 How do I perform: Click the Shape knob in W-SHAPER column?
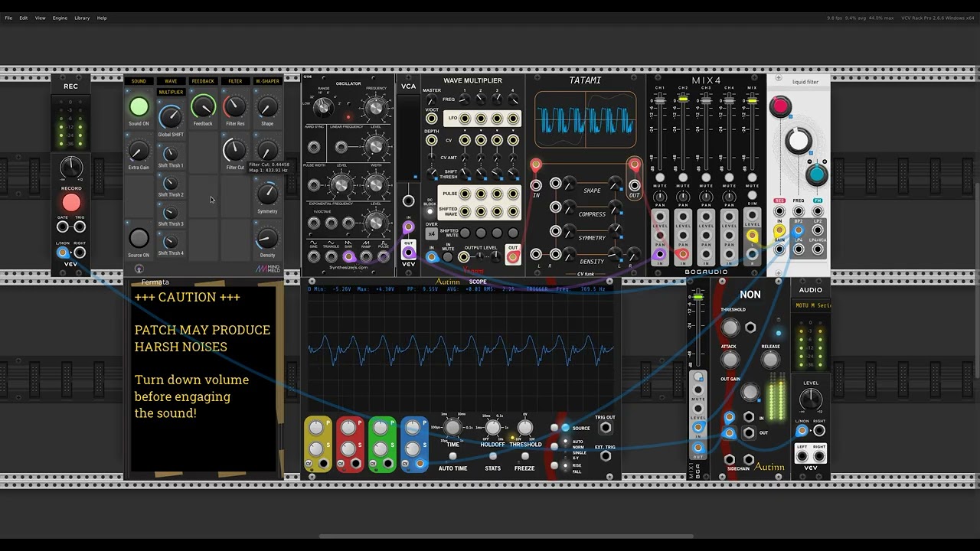(x=267, y=107)
